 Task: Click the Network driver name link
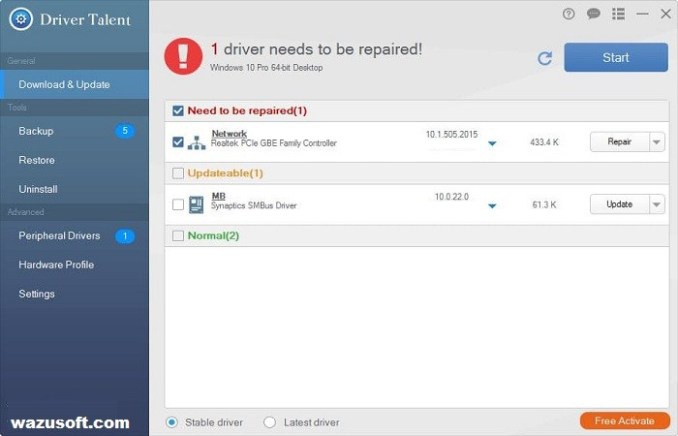(x=229, y=134)
